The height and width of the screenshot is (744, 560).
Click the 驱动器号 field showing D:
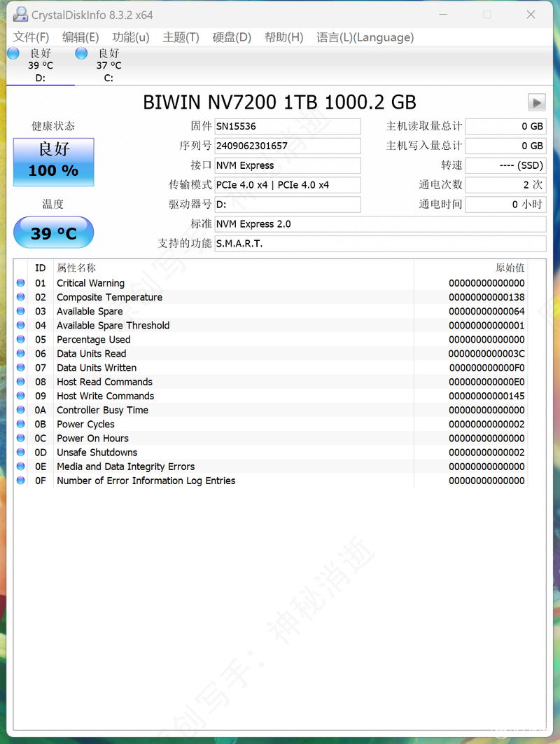(287, 204)
